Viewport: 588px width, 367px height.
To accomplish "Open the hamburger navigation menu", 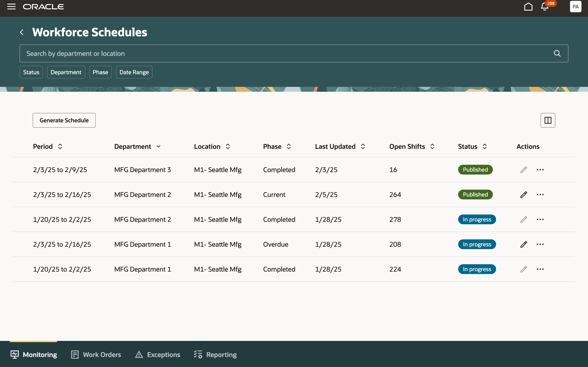I will pyautogui.click(x=11, y=7).
